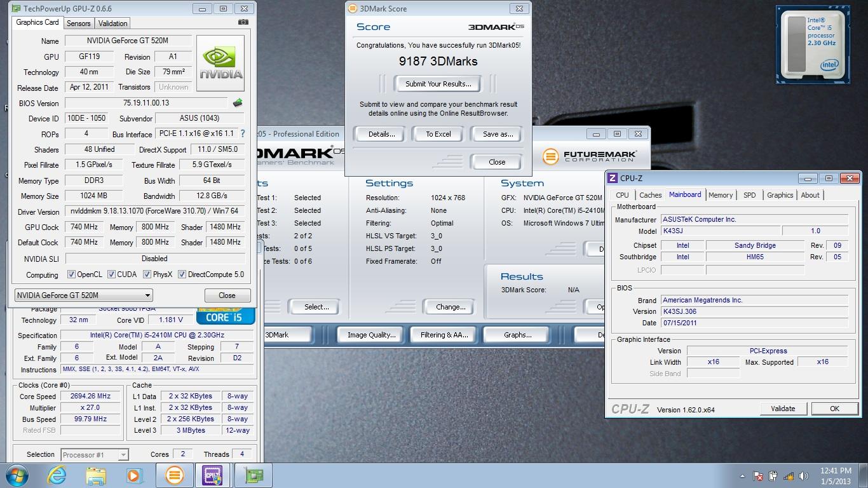Switch to GPU-Z Validation tab
This screenshot has width=868, height=488.
click(113, 24)
